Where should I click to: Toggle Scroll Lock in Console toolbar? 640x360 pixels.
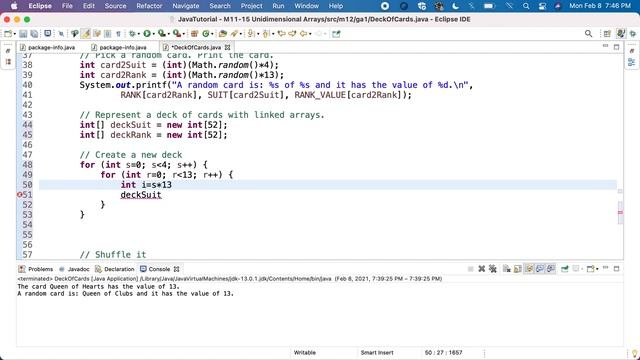point(518,269)
